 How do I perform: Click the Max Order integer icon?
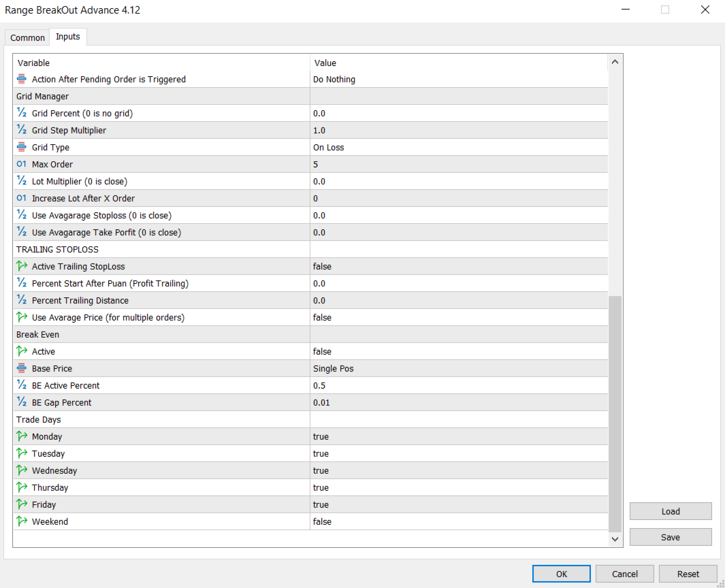[22, 164]
